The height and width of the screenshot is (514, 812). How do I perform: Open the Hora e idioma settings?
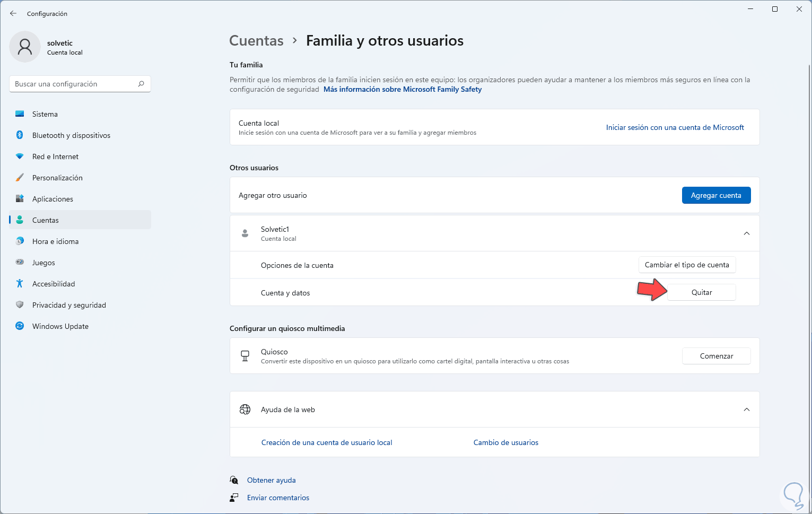55,241
